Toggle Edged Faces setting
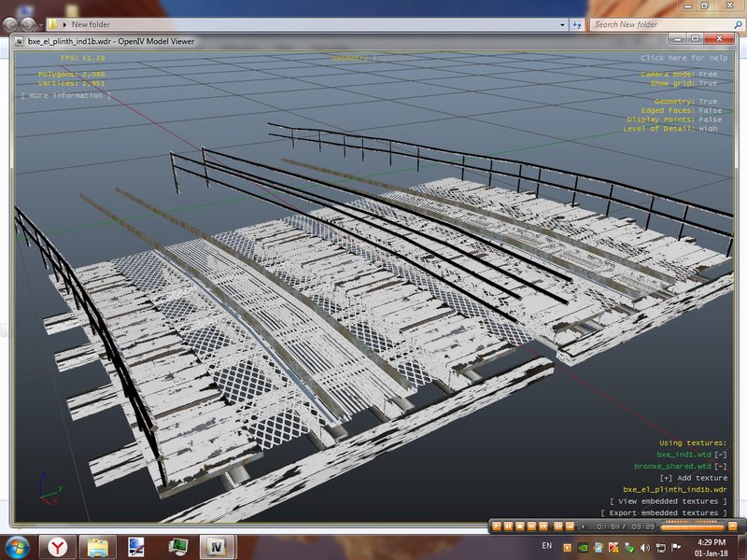This screenshot has width=747, height=560. [681, 110]
